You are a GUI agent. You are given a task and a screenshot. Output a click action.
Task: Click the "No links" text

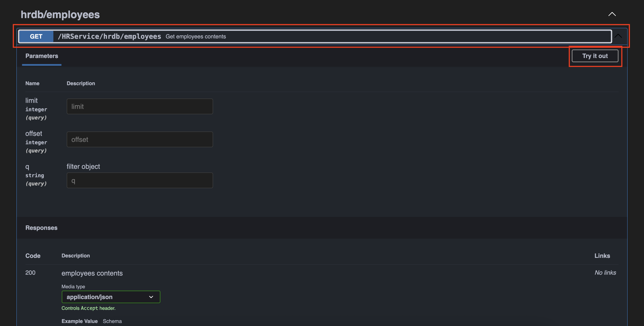click(x=605, y=273)
